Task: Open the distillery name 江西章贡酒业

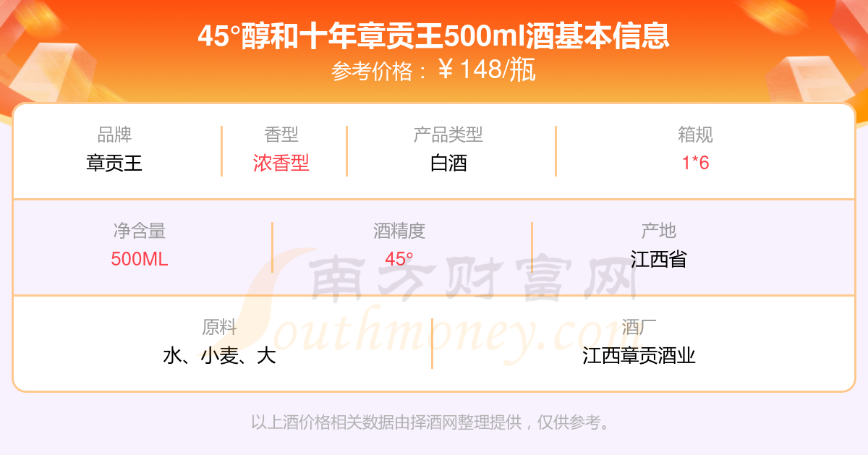Action: tap(639, 355)
